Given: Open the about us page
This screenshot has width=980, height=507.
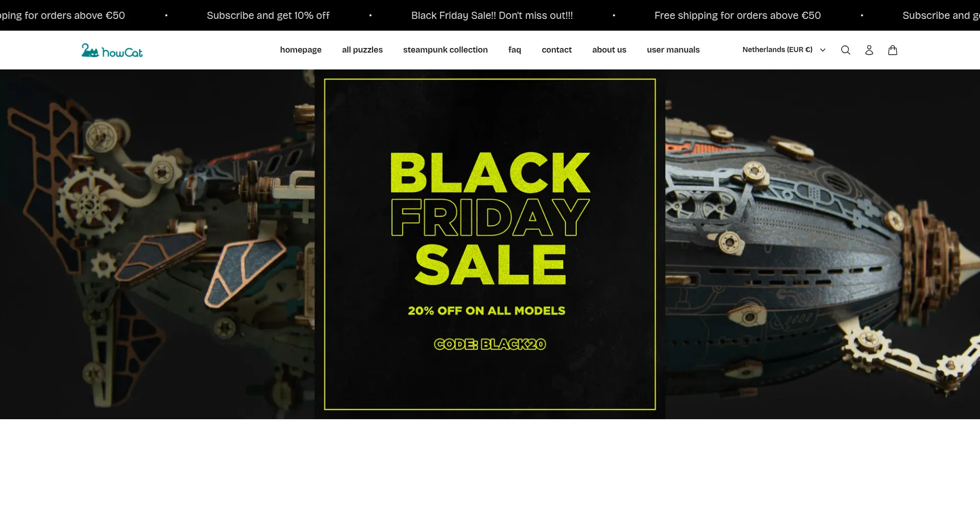Looking at the screenshot, I should click(x=609, y=50).
